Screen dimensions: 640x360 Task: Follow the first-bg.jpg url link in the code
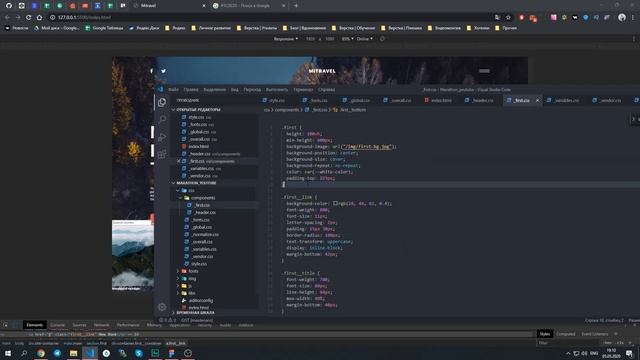tap(367, 147)
